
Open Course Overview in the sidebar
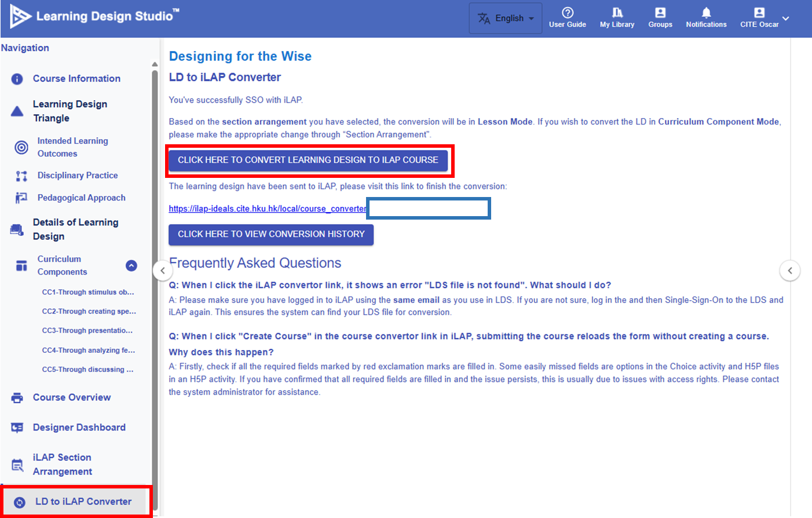pos(71,397)
